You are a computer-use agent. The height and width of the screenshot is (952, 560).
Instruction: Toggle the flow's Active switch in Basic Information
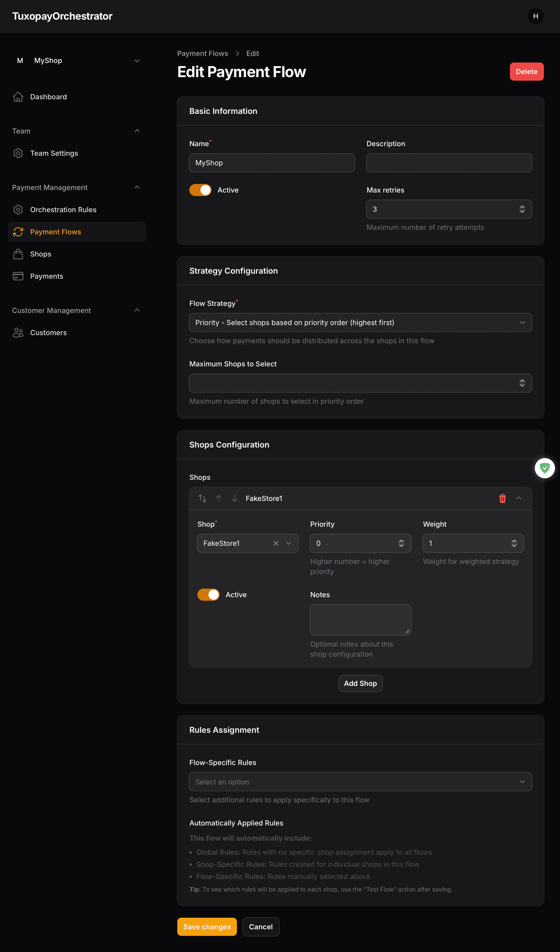tap(200, 190)
